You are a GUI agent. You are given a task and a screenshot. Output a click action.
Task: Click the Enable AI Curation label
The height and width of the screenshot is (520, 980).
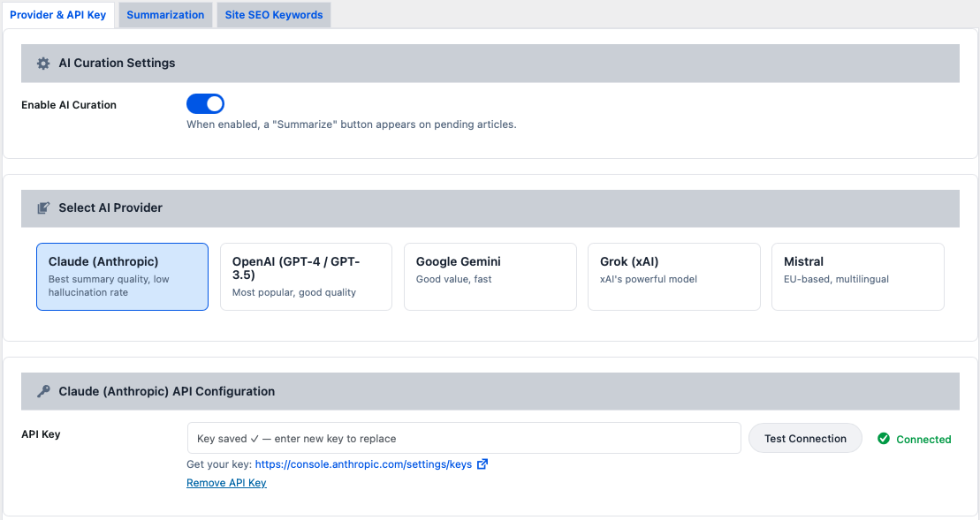69,105
